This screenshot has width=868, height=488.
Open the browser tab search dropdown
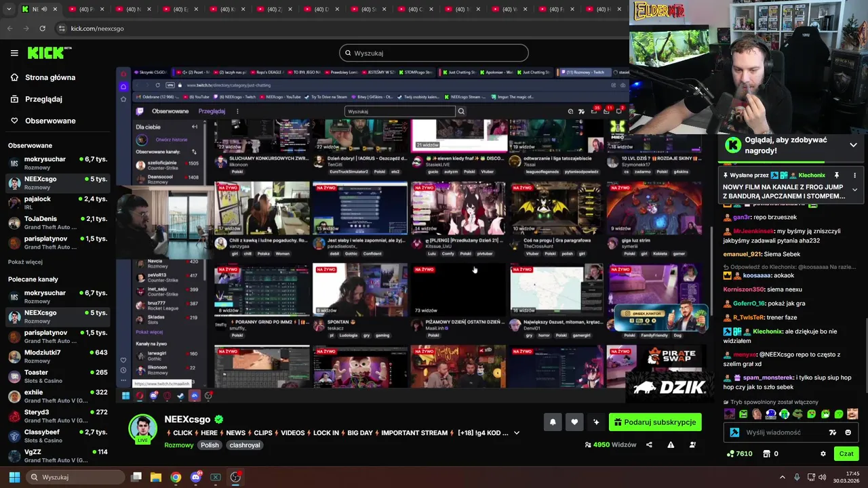7,9
